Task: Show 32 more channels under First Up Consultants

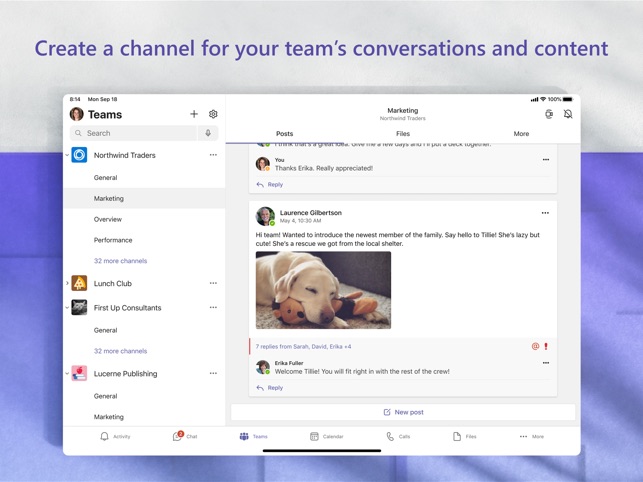Action: (x=120, y=351)
